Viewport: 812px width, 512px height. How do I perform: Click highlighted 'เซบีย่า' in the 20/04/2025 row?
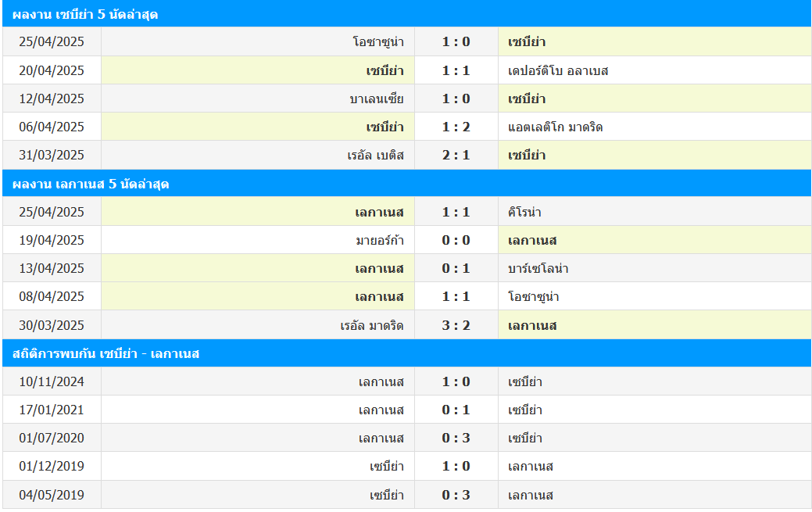(385, 70)
